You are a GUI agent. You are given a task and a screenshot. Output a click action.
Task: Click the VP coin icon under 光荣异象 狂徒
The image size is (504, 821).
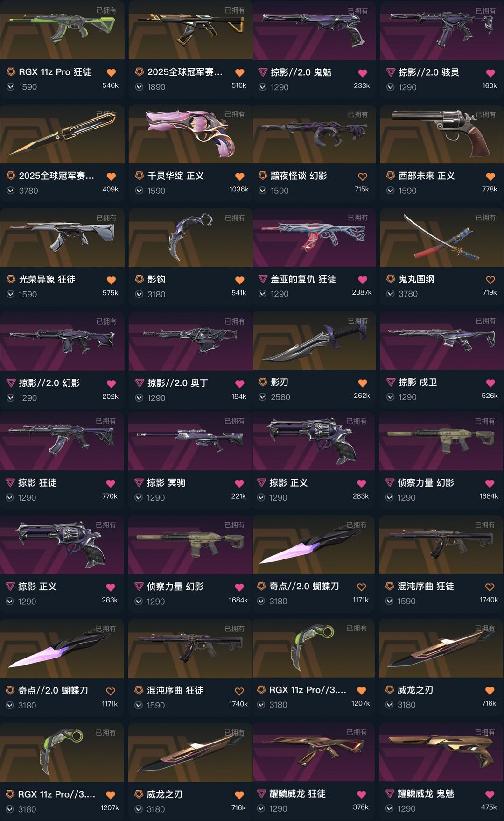[10, 294]
